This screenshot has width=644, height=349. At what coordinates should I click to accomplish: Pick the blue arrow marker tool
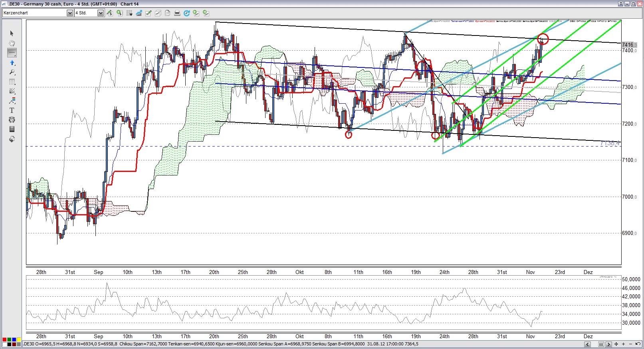(x=12, y=63)
